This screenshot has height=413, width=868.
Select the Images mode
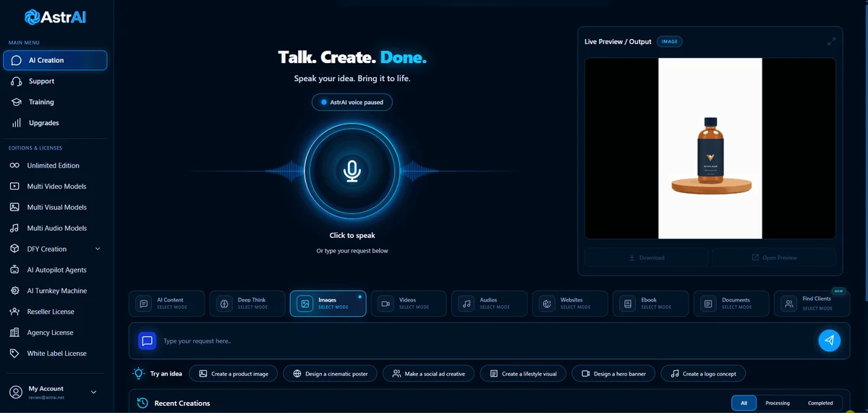click(328, 304)
